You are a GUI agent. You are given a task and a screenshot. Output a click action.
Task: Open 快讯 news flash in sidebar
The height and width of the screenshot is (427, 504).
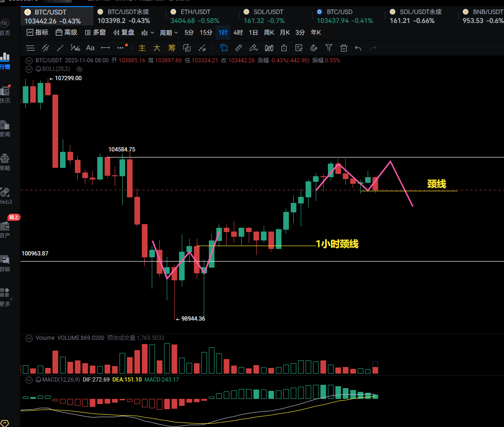(5, 94)
